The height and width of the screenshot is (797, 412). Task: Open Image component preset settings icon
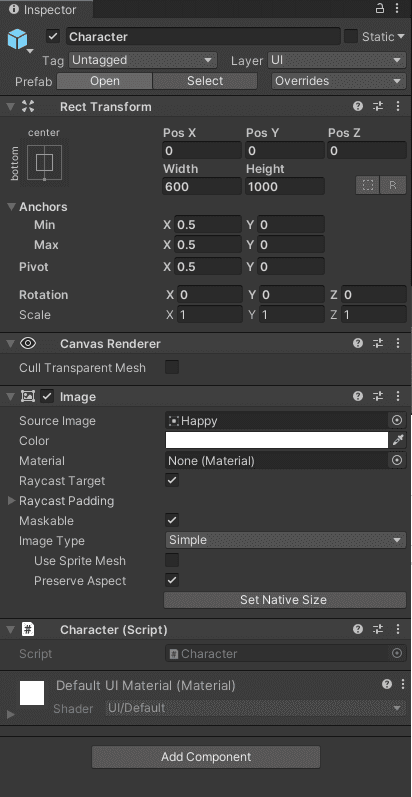(378, 396)
